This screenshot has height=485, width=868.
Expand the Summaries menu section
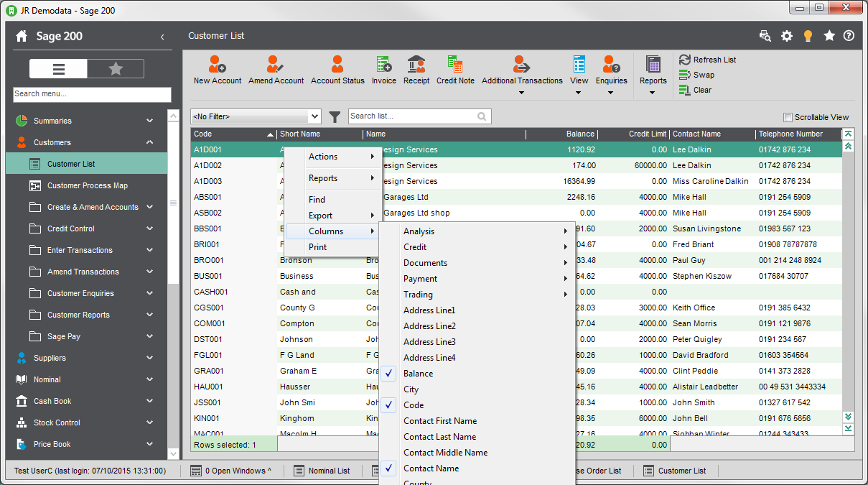tap(149, 121)
